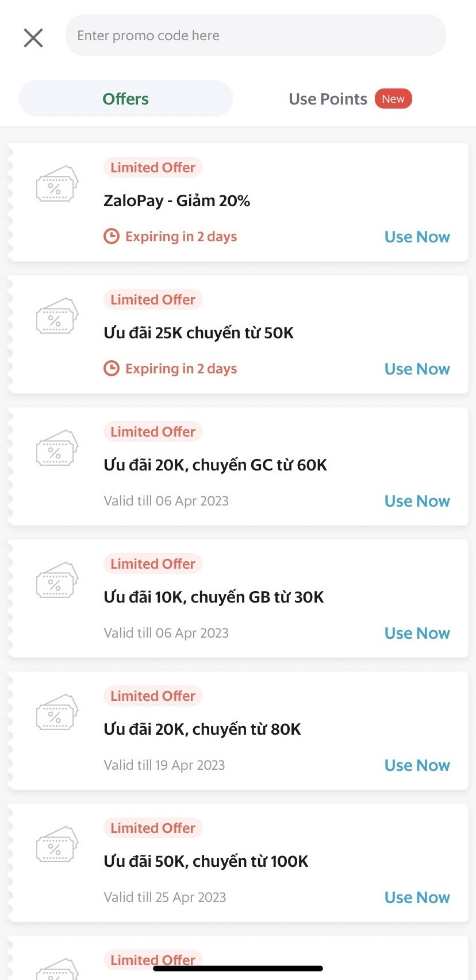Click coupon icon for ZaloPay Giảm 20%
Image resolution: width=476 pixels, height=980 pixels.
tap(56, 185)
